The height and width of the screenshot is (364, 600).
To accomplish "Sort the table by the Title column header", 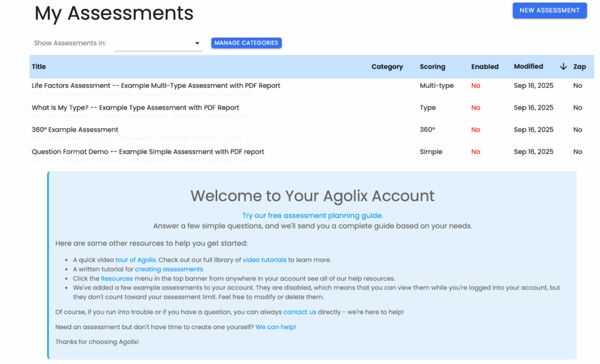I will click(39, 67).
